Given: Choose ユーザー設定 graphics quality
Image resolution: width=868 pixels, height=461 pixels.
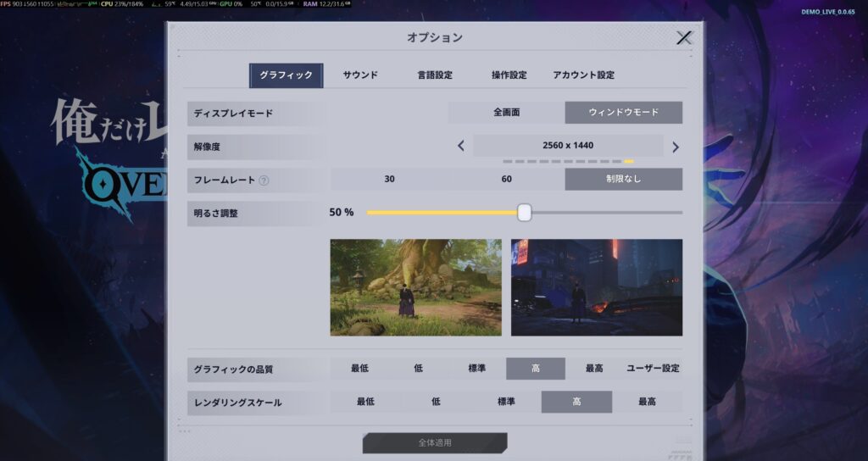Looking at the screenshot, I should tap(653, 369).
